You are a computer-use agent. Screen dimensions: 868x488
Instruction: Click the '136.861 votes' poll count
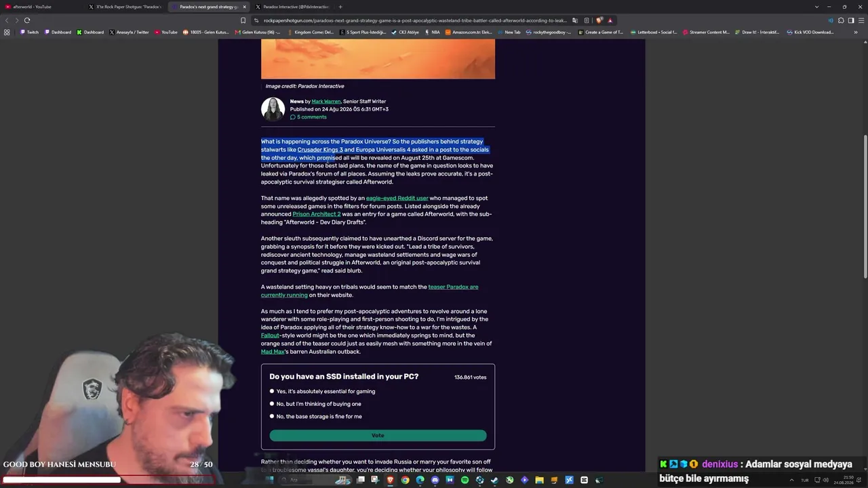coord(471,378)
